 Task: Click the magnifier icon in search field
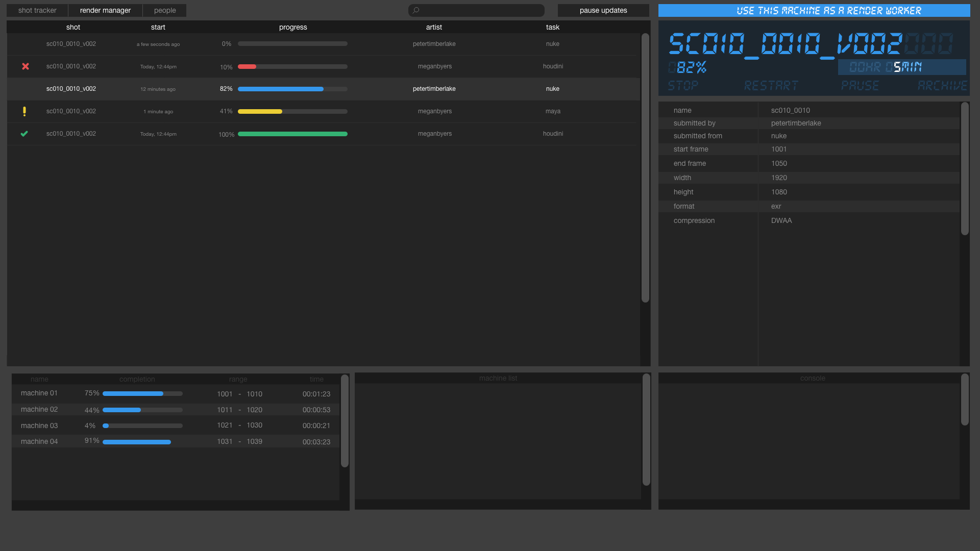pyautogui.click(x=416, y=10)
